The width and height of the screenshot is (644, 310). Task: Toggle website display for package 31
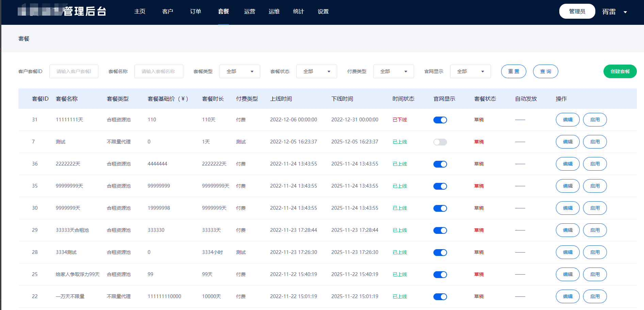coord(440,120)
